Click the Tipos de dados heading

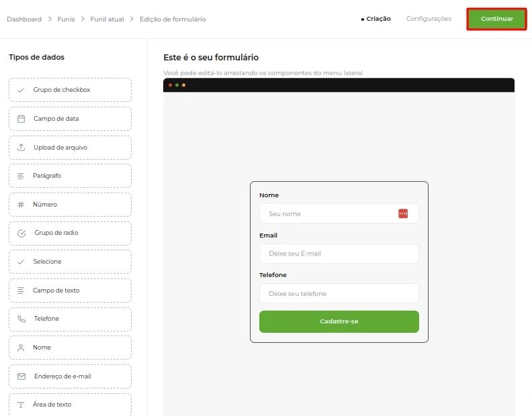tap(37, 57)
